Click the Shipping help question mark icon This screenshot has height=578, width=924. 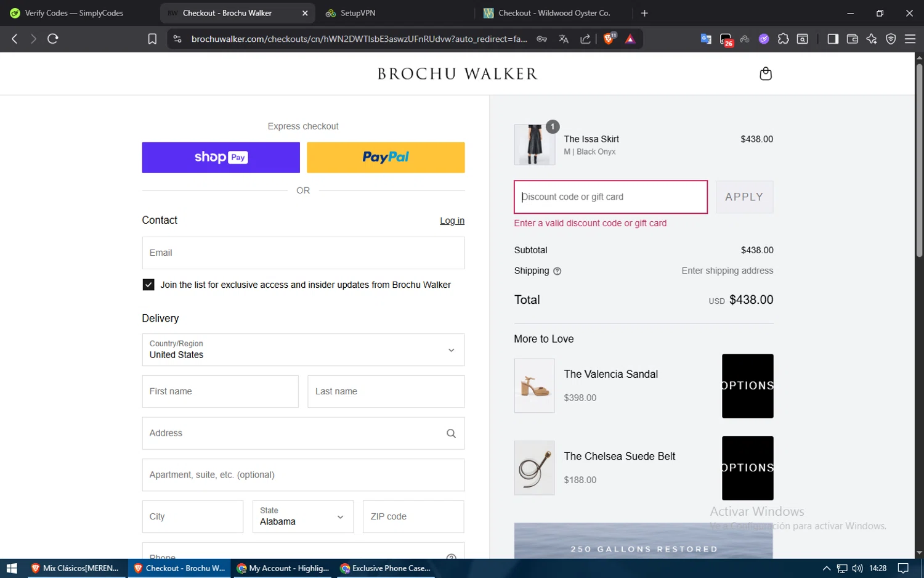[x=557, y=271]
